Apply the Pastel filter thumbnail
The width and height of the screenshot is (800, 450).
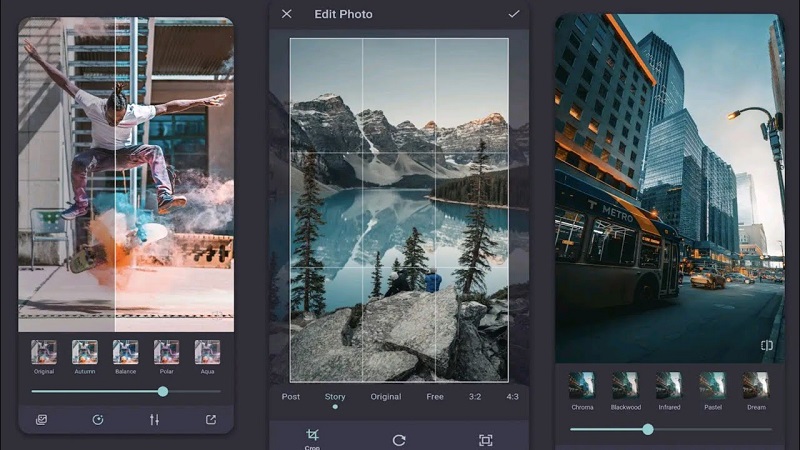coord(713,385)
